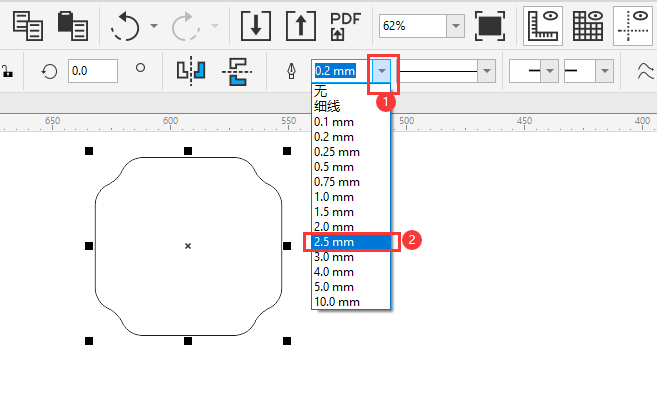Click the Import icon
Screen dimensions: 657x416
pos(256,26)
